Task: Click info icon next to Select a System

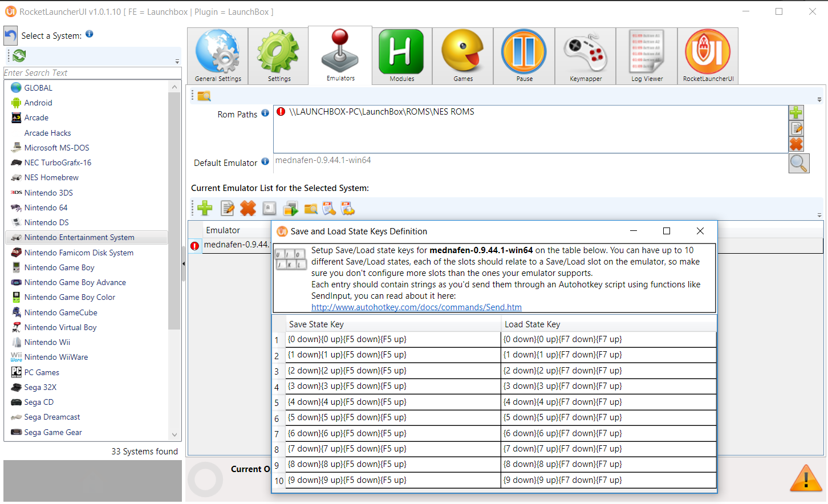Action: pos(90,34)
